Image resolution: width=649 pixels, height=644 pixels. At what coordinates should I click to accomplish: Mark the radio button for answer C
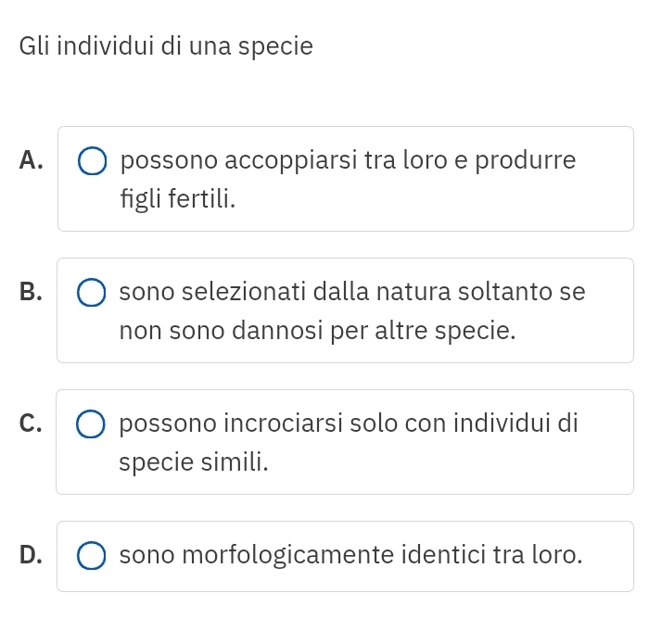point(91,424)
